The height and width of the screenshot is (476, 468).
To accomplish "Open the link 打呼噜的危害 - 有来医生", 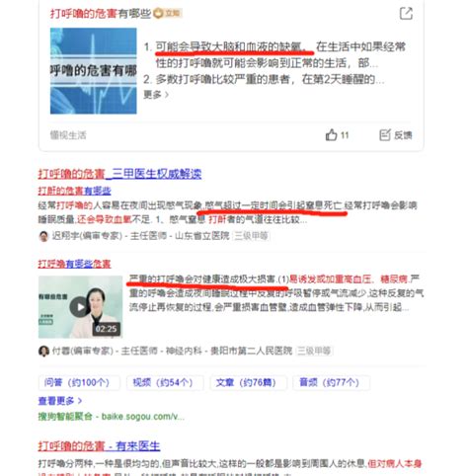I will 99,446.
